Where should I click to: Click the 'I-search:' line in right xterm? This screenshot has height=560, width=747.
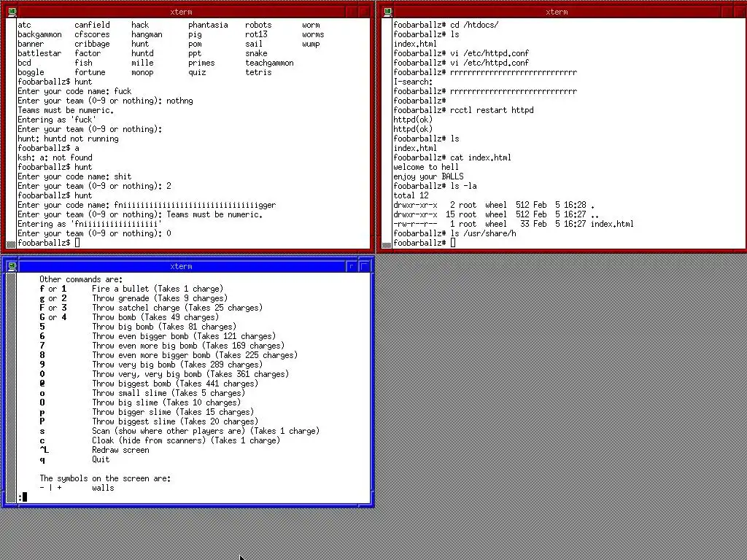pyautogui.click(x=413, y=82)
